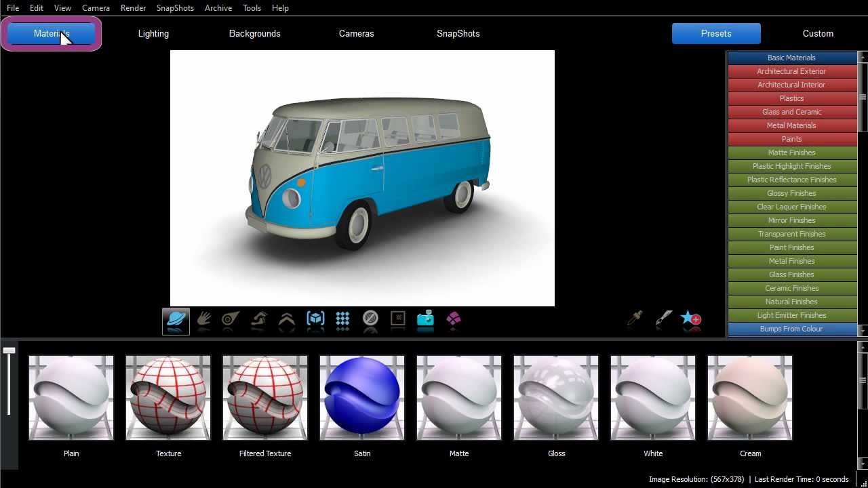Screen dimensions: 868x488
Task: Select the paintbrush apply material icon
Action: pos(664,319)
